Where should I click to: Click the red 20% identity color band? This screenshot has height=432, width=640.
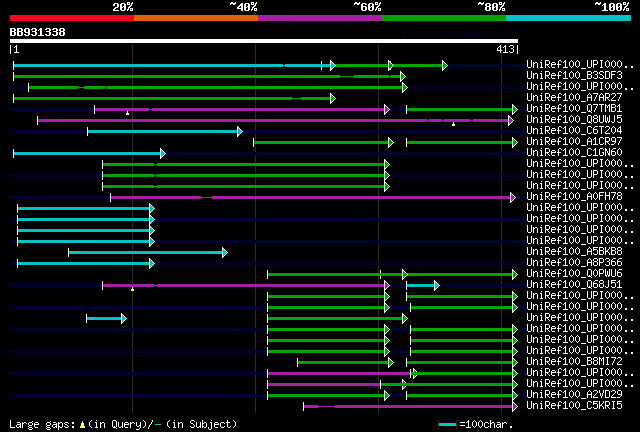tap(72, 18)
